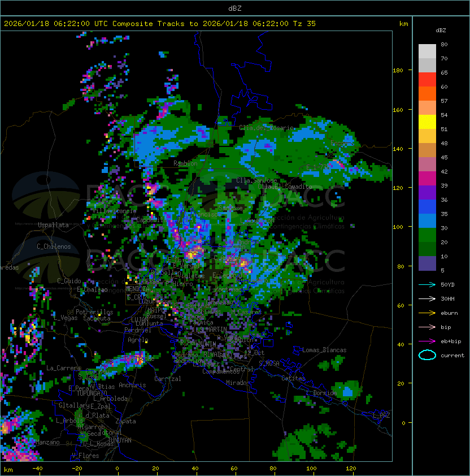
Task: Click the 'Uspallata' map label
Action: [53, 225]
